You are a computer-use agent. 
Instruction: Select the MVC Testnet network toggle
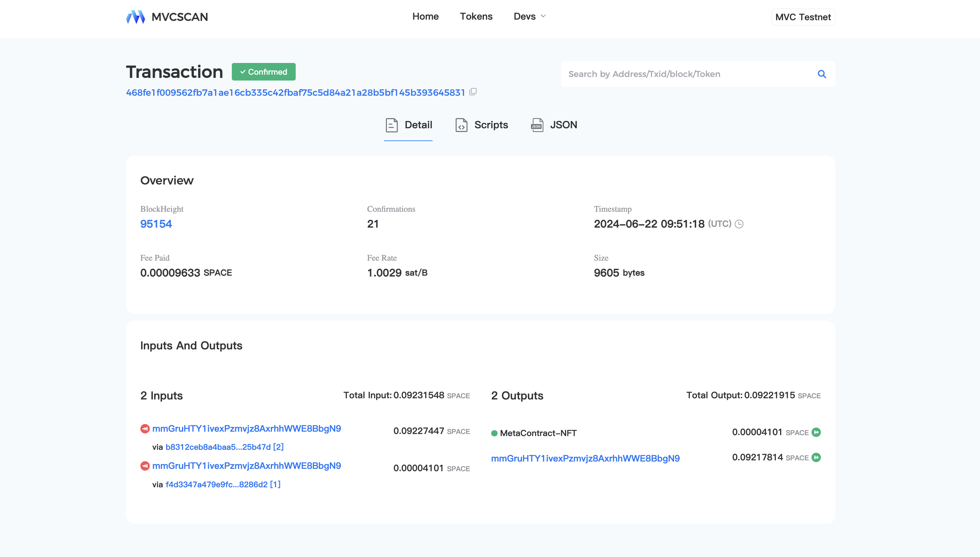(802, 16)
